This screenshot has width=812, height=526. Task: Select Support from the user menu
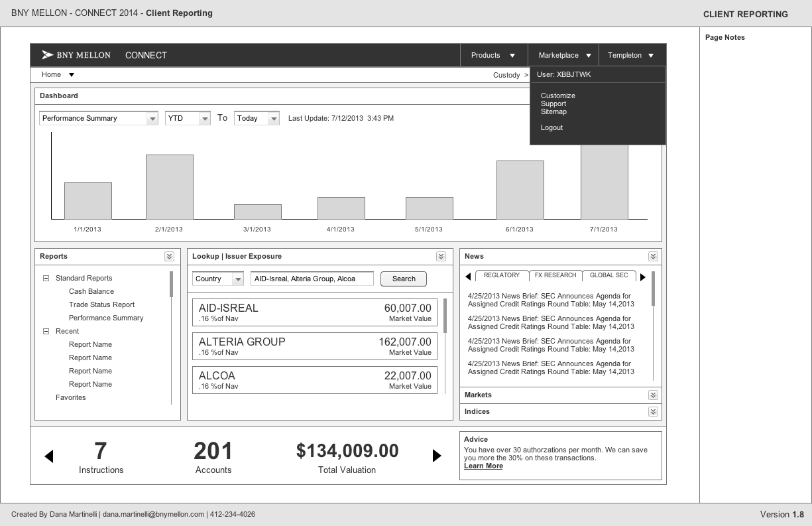[x=553, y=103]
